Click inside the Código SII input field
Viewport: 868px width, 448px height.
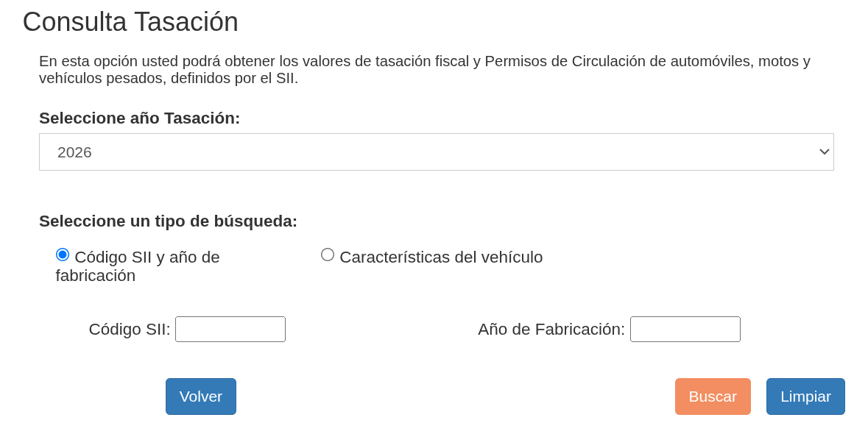(230, 329)
